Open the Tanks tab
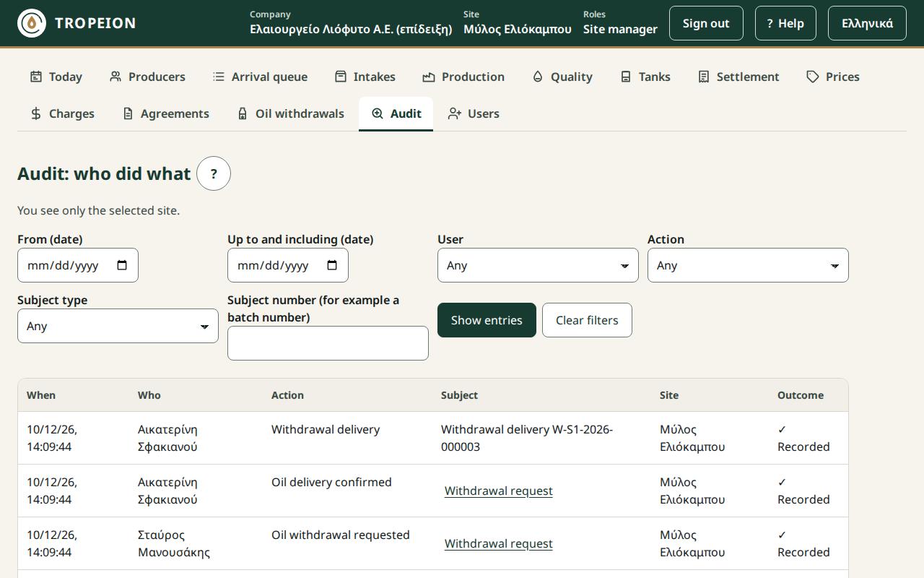This screenshot has width=924, height=578. tap(645, 77)
